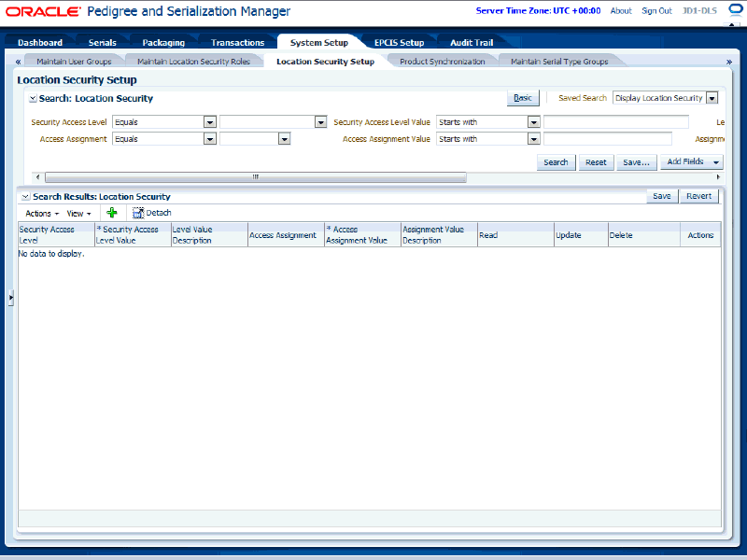Open the Actions menu in results toolbar
The height and width of the screenshot is (560, 747).
point(42,214)
